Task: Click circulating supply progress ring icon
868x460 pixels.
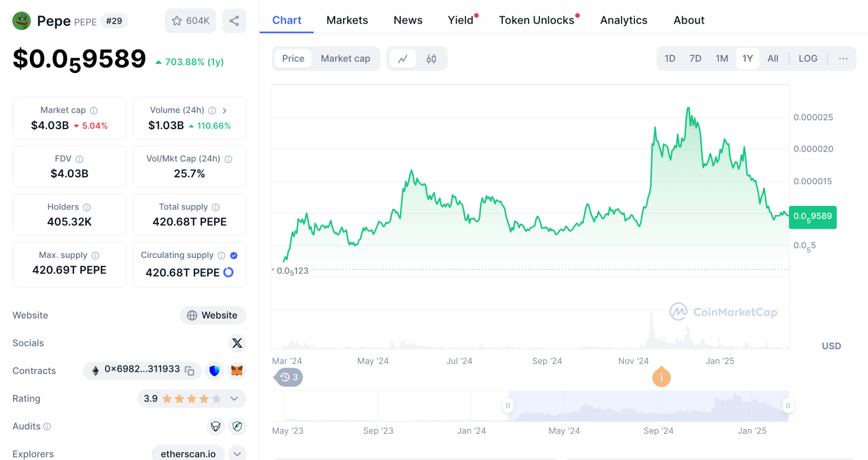Action: point(228,272)
